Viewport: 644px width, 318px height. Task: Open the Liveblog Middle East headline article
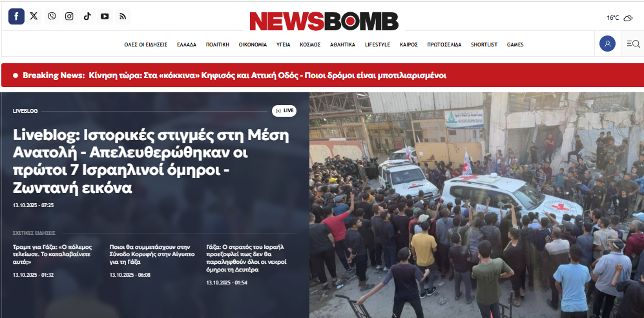pyautogui.click(x=151, y=162)
